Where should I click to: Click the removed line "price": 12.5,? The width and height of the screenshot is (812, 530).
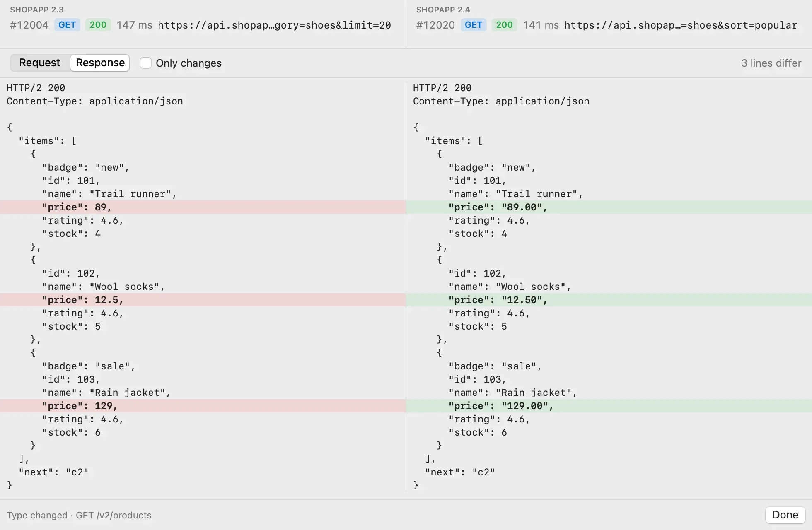203,300
